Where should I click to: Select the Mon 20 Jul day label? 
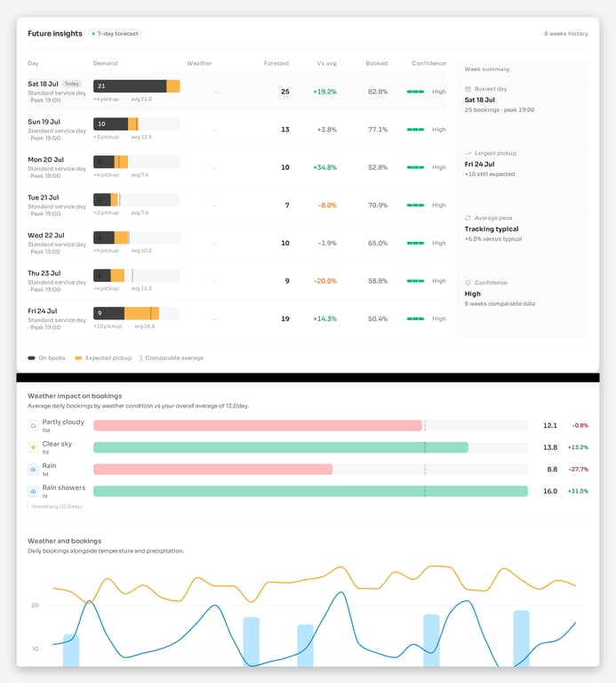(x=45, y=159)
